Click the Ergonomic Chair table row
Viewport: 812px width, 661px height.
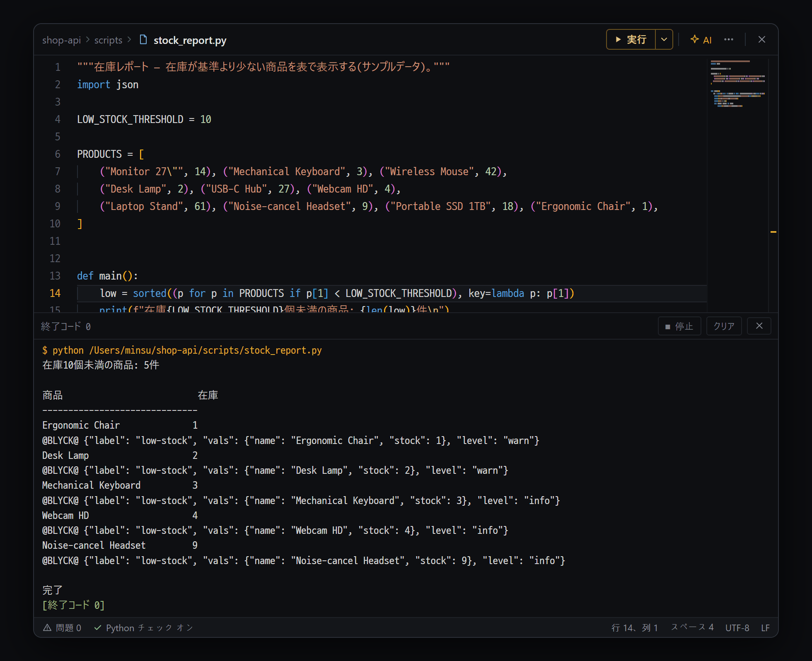point(120,425)
